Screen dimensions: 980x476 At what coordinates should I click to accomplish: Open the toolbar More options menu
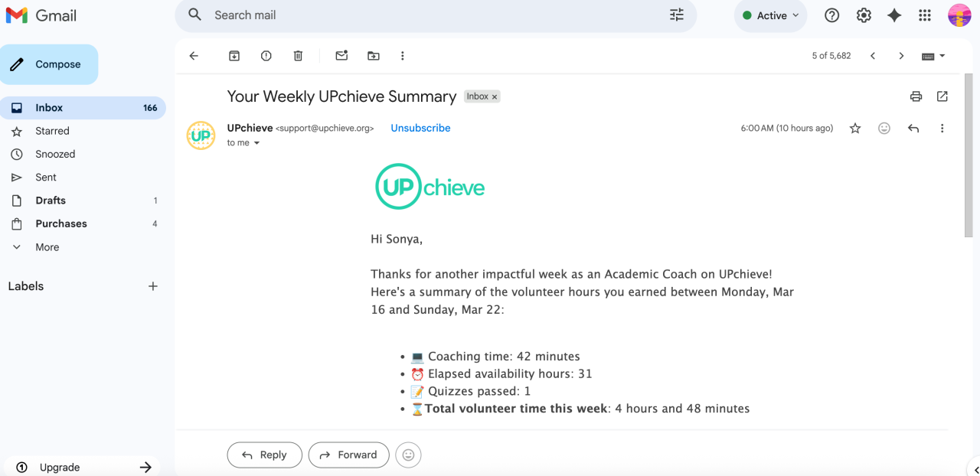coord(402,56)
